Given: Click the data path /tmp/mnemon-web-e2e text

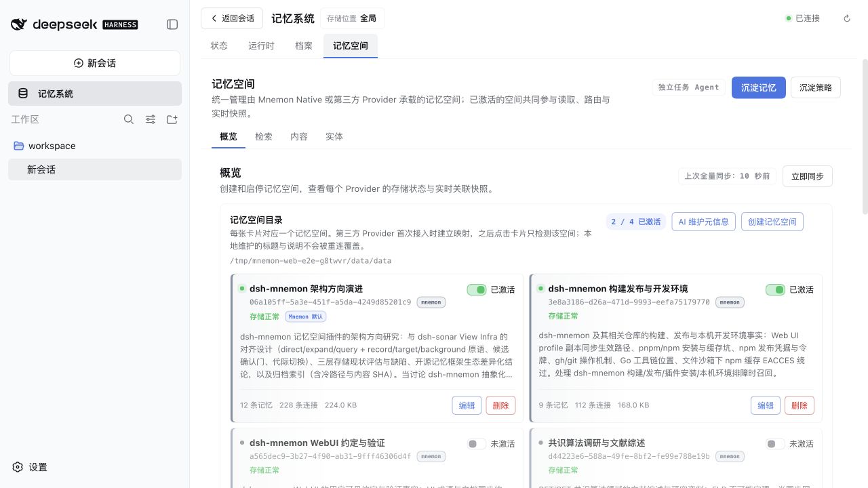Looking at the screenshot, I should point(311,261).
